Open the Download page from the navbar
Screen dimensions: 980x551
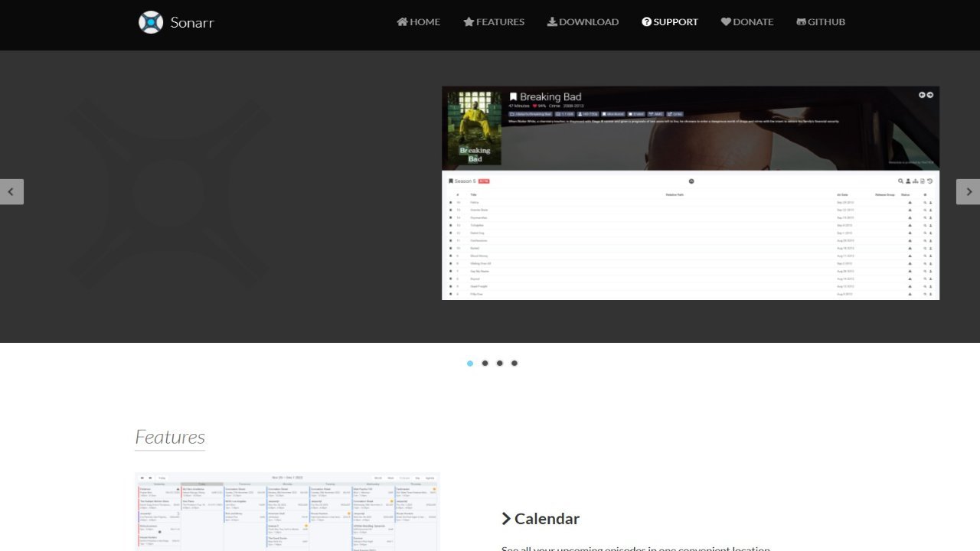pos(583,22)
